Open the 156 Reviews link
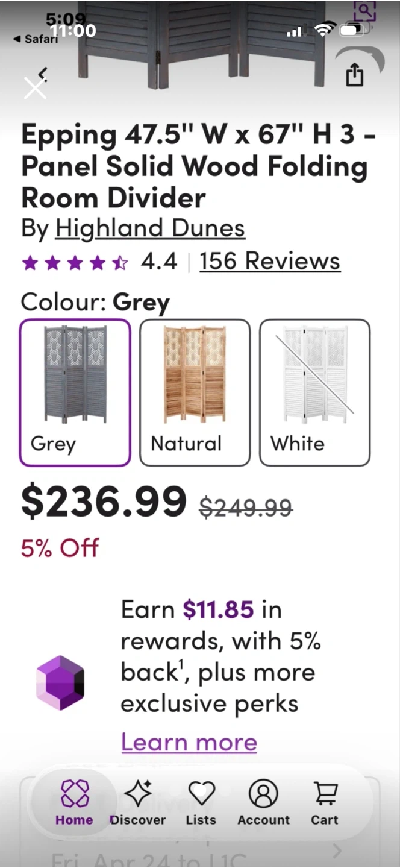 pyautogui.click(x=270, y=261)
